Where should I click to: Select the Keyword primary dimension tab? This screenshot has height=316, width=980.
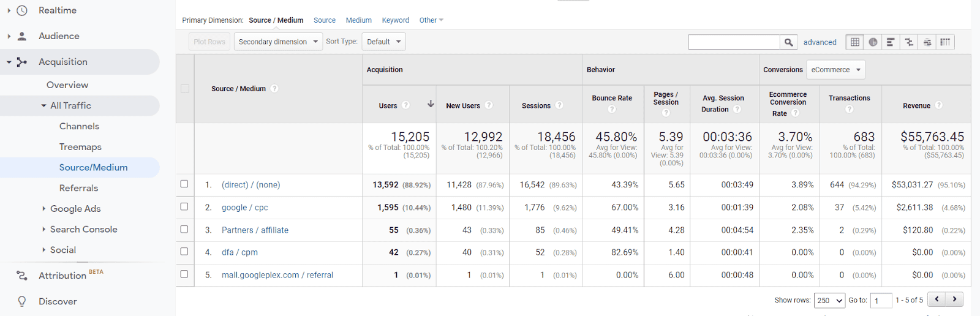point(395,20)
